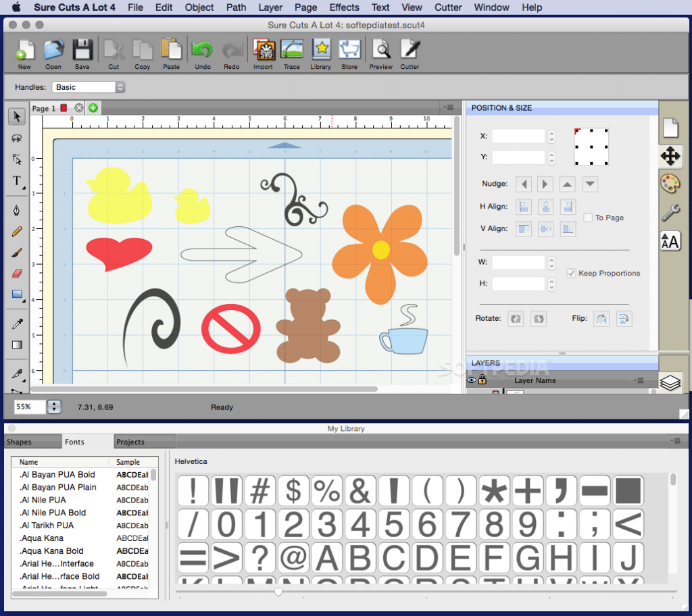Select the Eraser tool
692x616 pixels.
pyautogui.click(x=17, y=274)
